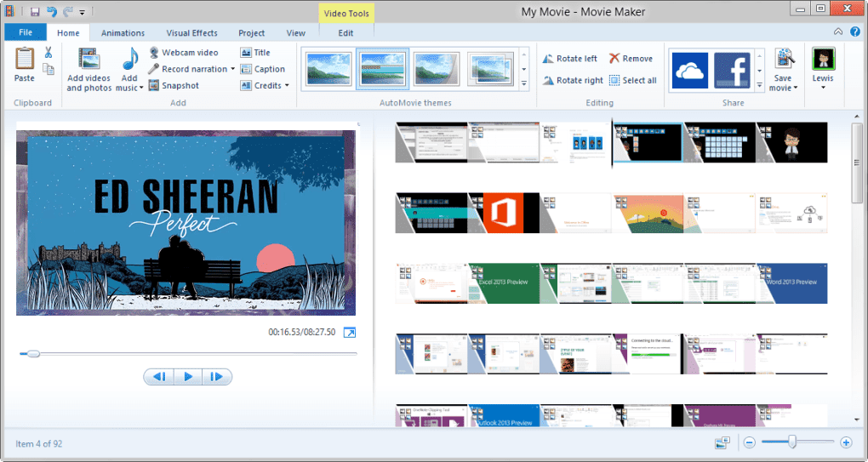Viewport: 868px width, 462px height.
Task: Click the storyboard vertical scrollbar
Action: tap(857, 163)
